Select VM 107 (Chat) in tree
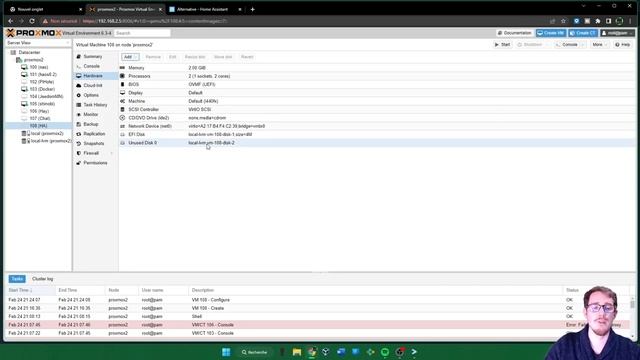Image resolution: width=640 pixels, height=360 pixels. click(40, 119)
